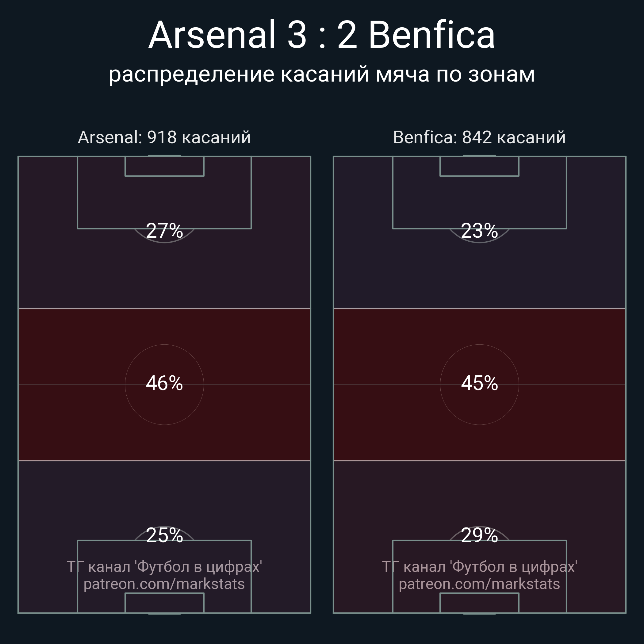Click the top six-yard box on Benfica pitch
The width and height of the screenshot is (644, 644).
click(x=479, y=166)
